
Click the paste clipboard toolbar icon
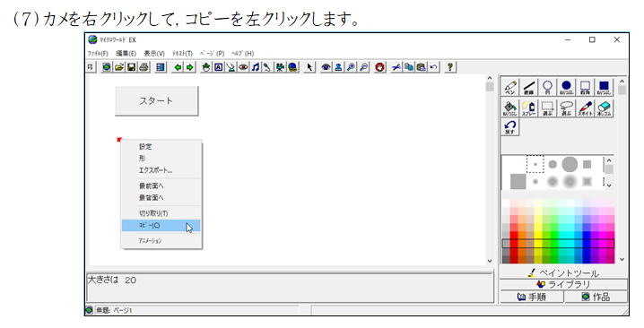[421, 67]
